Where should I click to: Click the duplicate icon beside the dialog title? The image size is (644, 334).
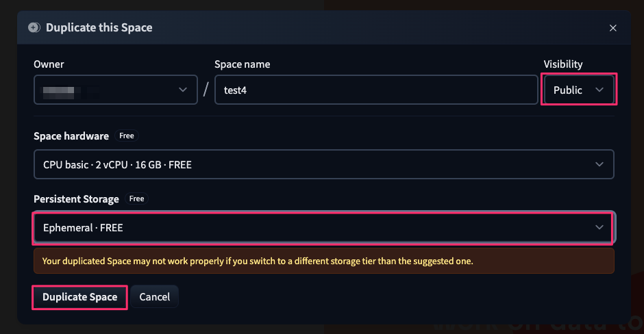tap(34, 27)
